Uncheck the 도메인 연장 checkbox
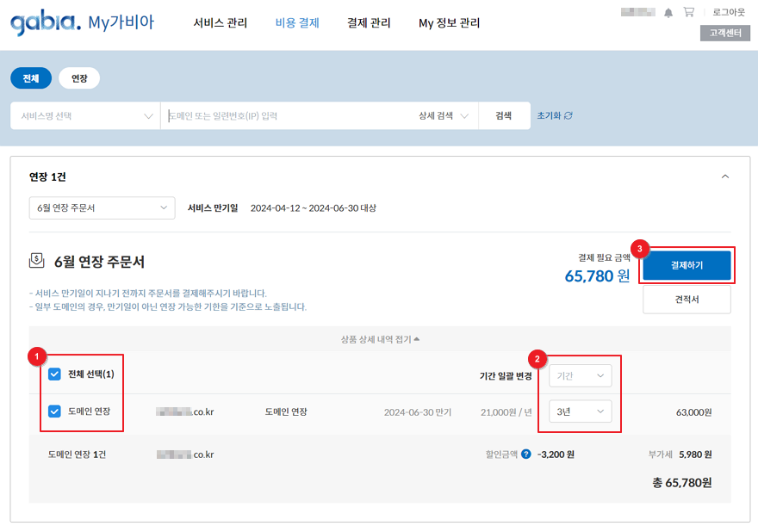This screenshot has height=532, width=758. click(55, 411)
